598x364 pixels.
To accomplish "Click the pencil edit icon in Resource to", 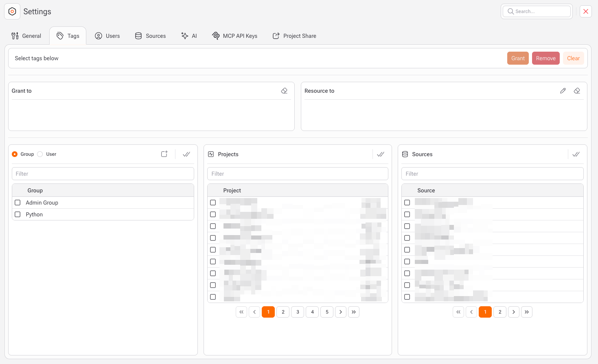I will coord(563,91).
